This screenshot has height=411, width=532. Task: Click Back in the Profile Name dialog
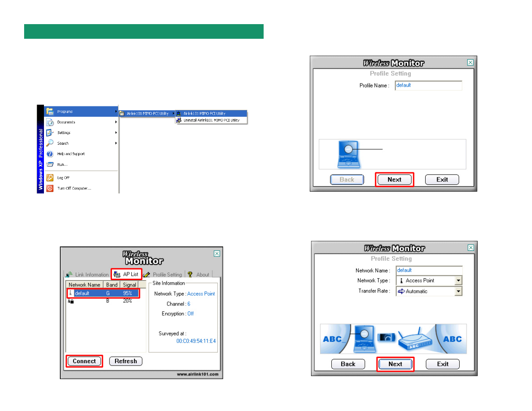[347, 180]
